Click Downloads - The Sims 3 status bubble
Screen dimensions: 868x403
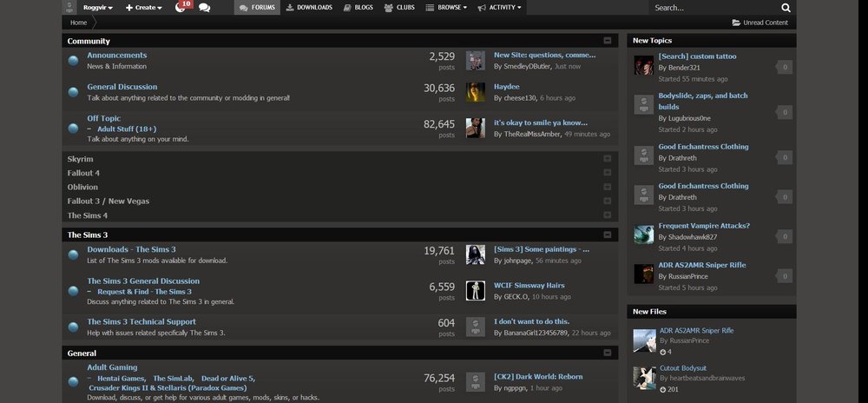73,254
